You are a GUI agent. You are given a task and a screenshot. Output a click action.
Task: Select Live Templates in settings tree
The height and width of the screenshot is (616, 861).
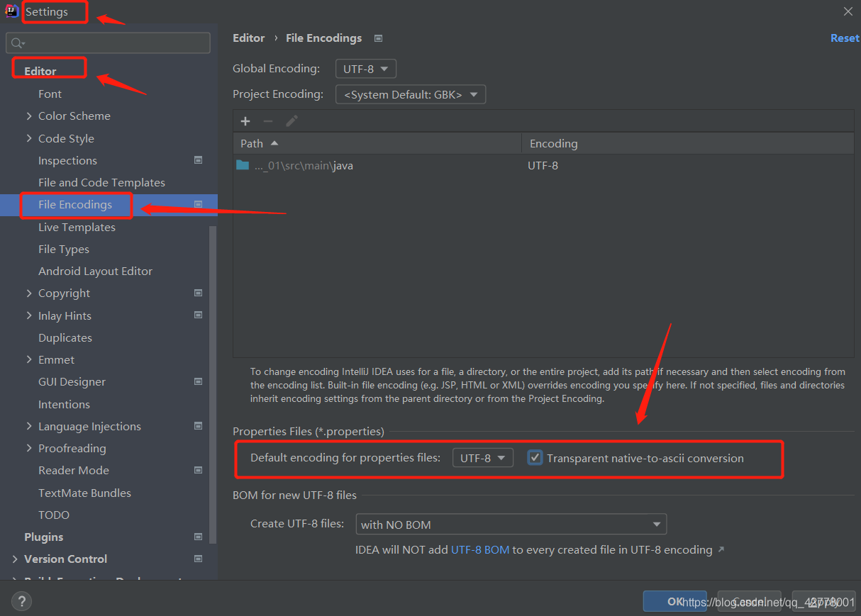pos(77,227)
